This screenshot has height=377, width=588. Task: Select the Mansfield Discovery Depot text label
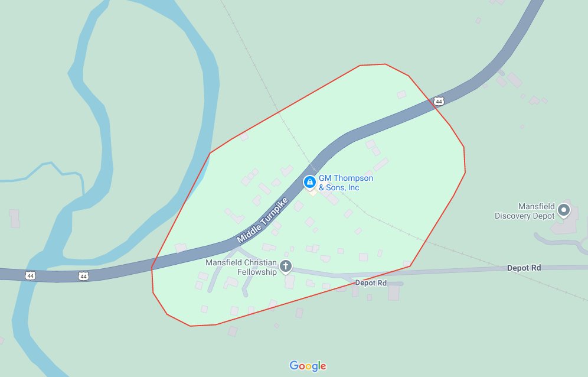pos(525,211)
